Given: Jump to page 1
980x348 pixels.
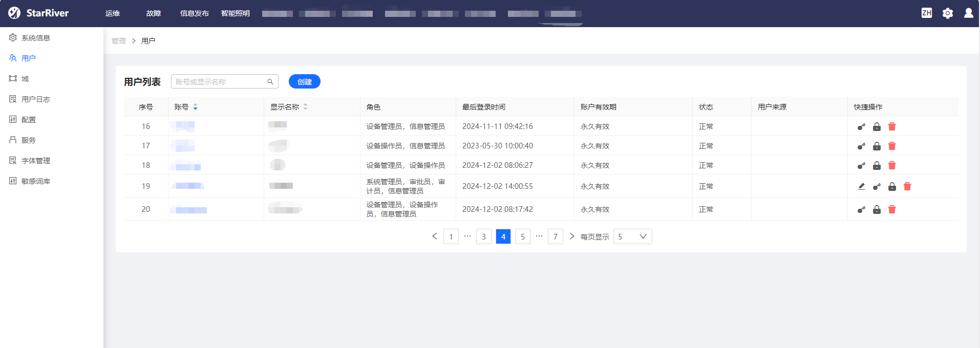Looking at the screenshot, I should [451, 236].
